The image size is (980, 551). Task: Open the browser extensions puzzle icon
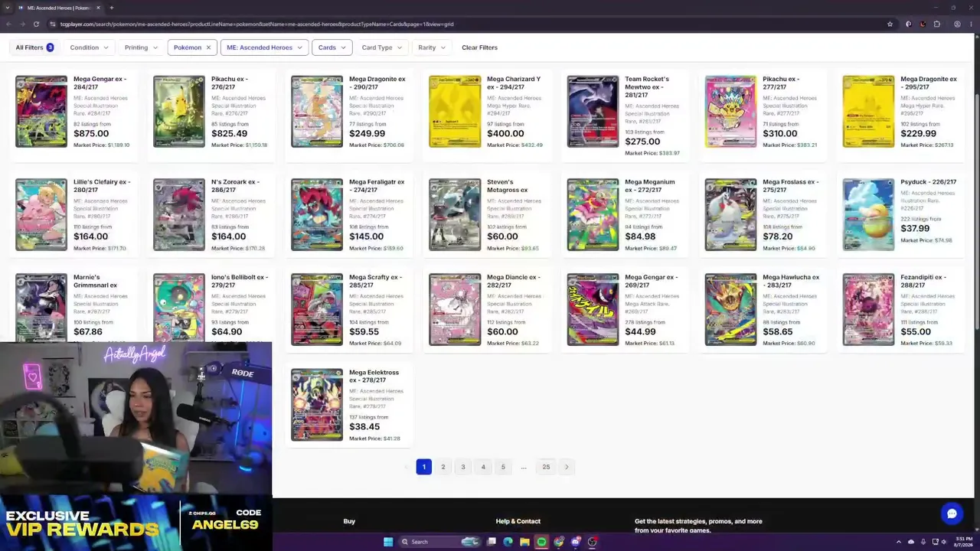coord(936,24)
